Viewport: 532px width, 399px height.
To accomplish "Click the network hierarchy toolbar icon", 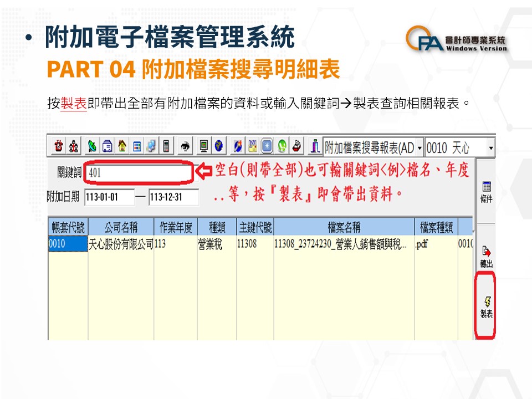I will [x=74, y=146].
